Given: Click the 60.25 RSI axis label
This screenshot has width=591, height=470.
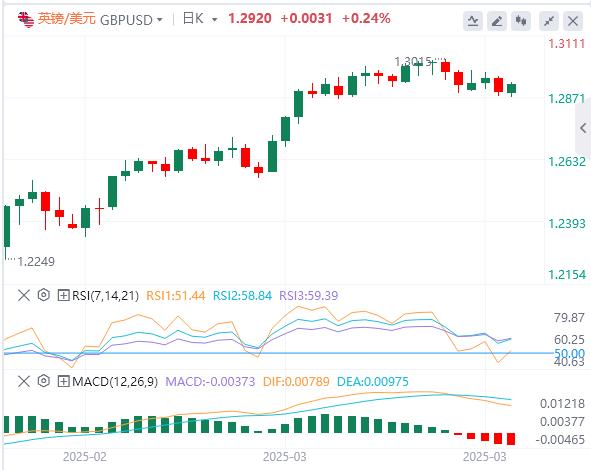Looking at the screenshot, I should coord(569,340).
